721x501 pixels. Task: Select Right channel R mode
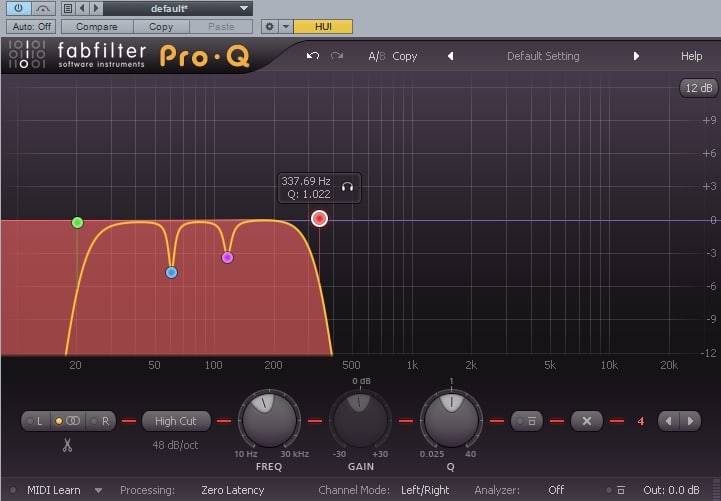click(101, 421)
